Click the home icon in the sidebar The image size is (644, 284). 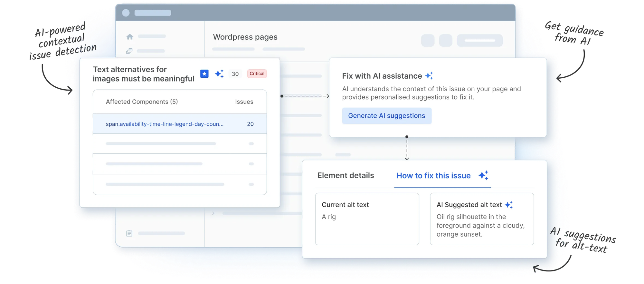(x=130, y=37)
